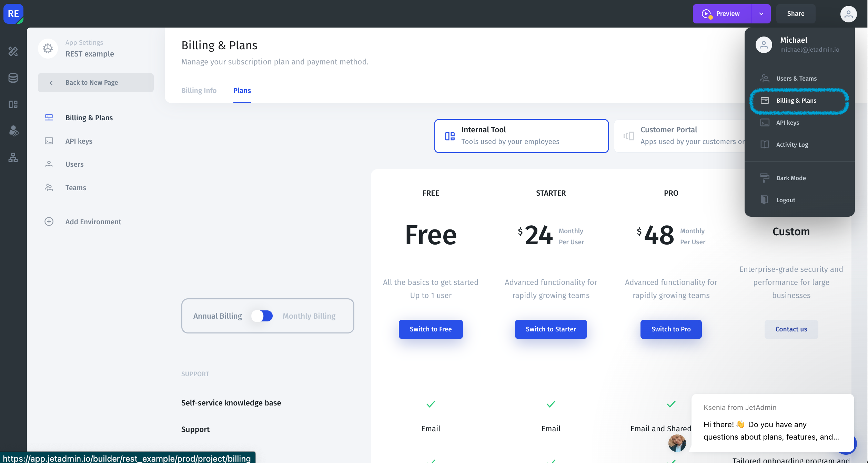Open the Ksenia from JetAdmin chat message
This screenshot has height=463, width=868.
coord(772,423)
